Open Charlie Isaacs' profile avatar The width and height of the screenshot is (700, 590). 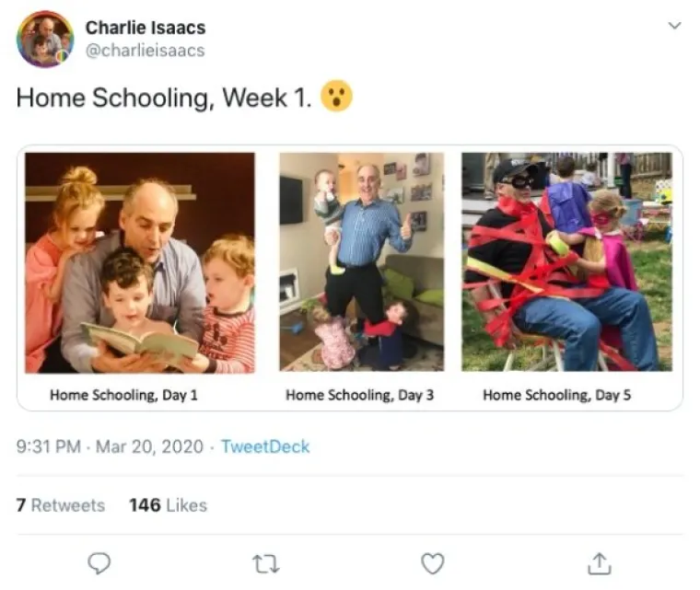pyautogui.click(x=45, y=39)
